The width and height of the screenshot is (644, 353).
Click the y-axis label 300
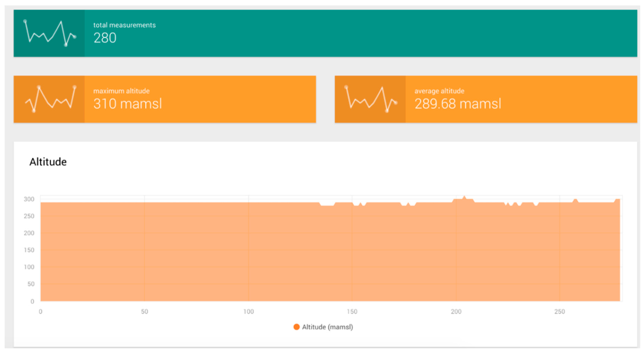click(29, 199)
